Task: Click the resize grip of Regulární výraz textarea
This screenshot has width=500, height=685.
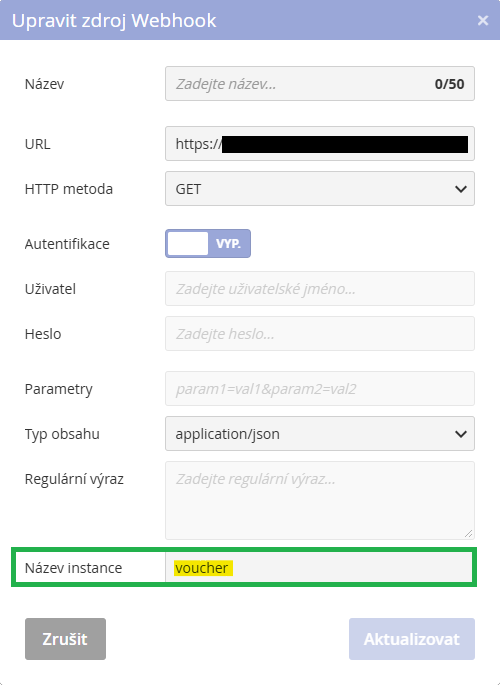Action: pyautogui.click(x=469, y=533)
